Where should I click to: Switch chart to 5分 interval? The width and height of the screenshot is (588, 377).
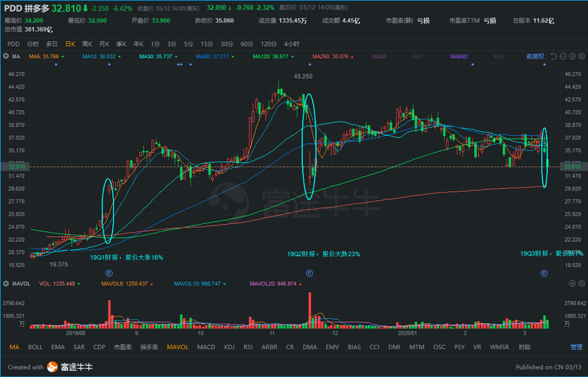(x=188, y=44)
